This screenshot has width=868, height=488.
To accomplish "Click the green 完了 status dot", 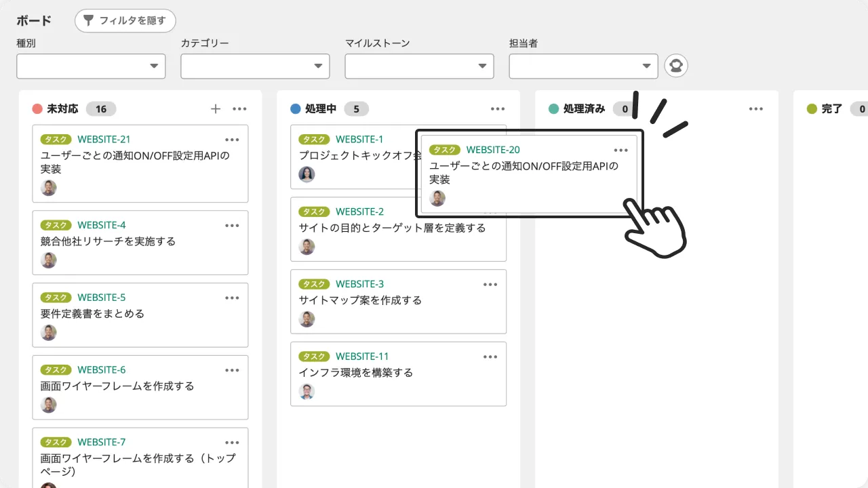I will [812, 108].
